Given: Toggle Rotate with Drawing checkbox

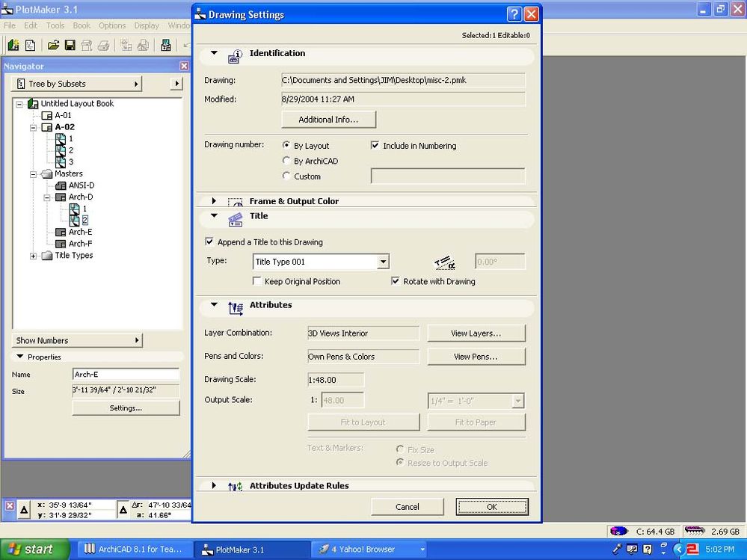Looking at the screenshot, I should click(x=395, y=281).
